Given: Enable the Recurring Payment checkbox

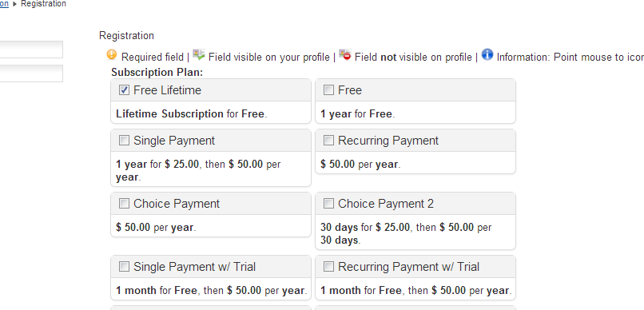Looking at the screenshot, I should coord(328,141).
